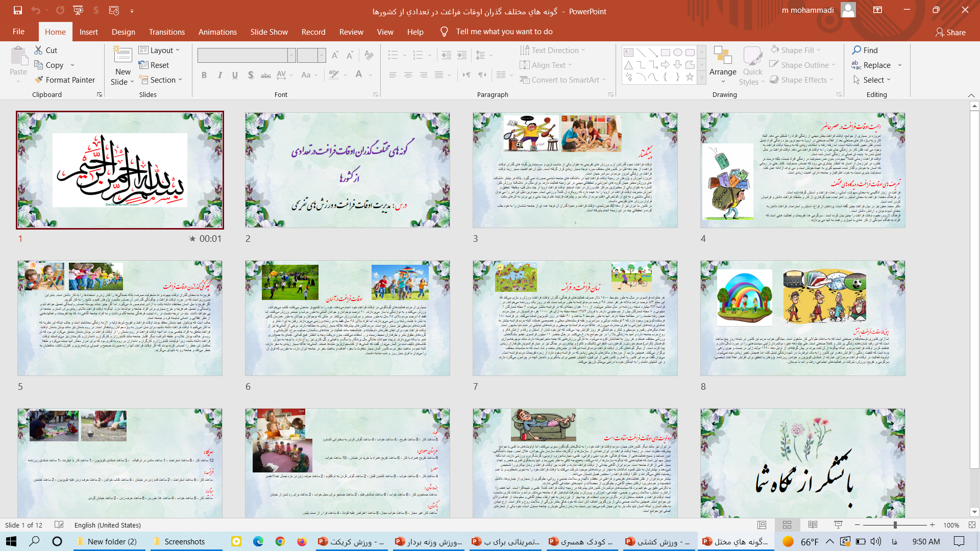Expand the Select dropdown in Editing
Image resolution: width=980 pixels, height=551 pixels.
tap(873, 80)
